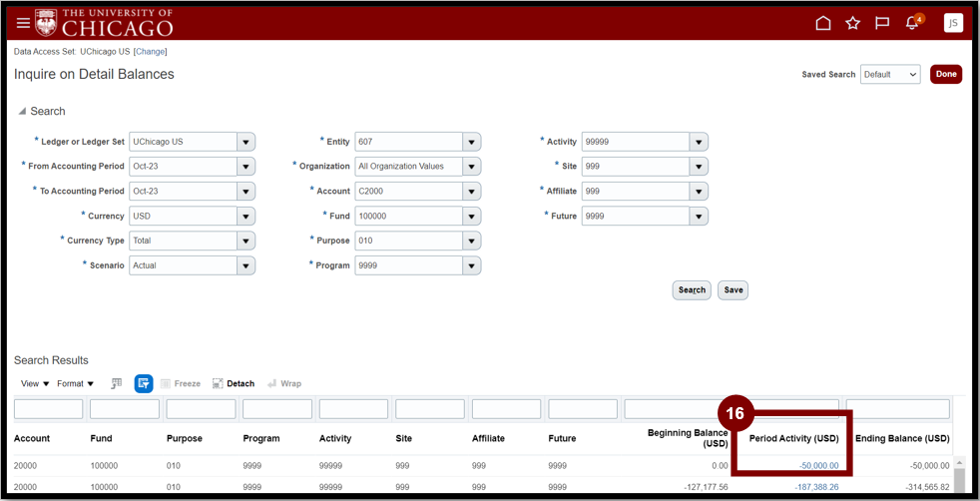The image size is (980, 501).
Task: Click column sort settings icon near Format
Action: click(116, 383)
